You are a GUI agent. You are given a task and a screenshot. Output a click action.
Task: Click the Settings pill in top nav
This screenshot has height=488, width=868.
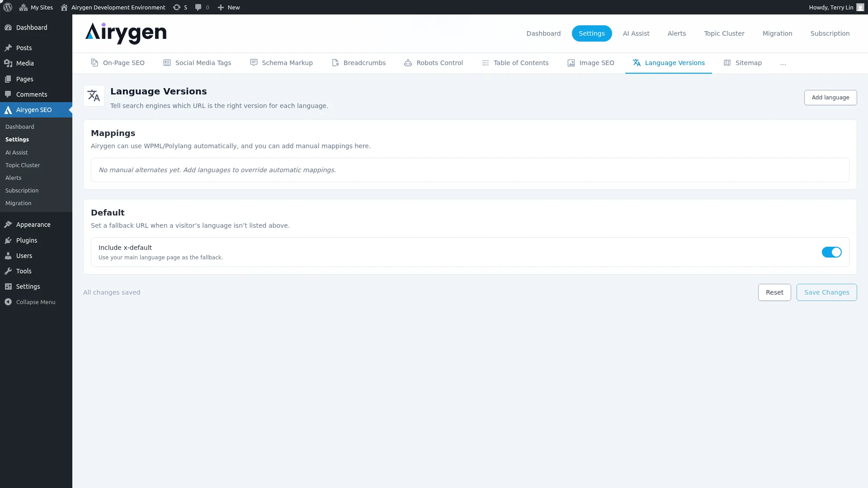[x=592, y=33]
